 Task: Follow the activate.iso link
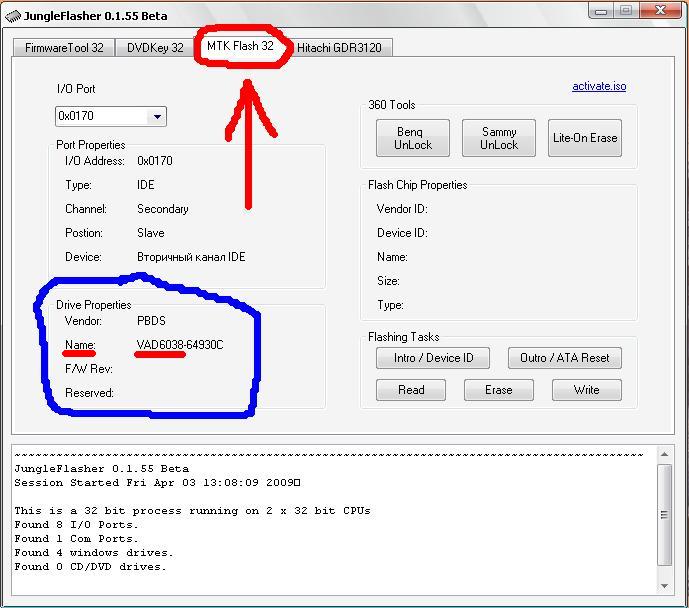[599, 86]
